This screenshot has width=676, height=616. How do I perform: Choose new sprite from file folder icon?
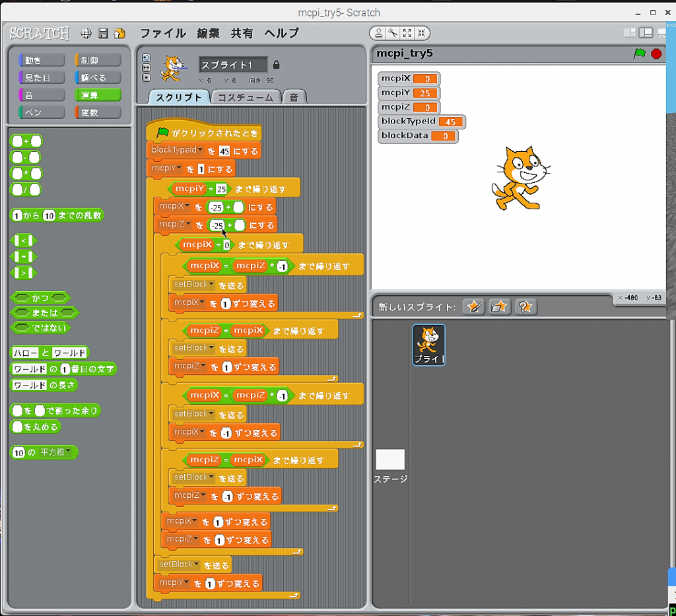500,306
